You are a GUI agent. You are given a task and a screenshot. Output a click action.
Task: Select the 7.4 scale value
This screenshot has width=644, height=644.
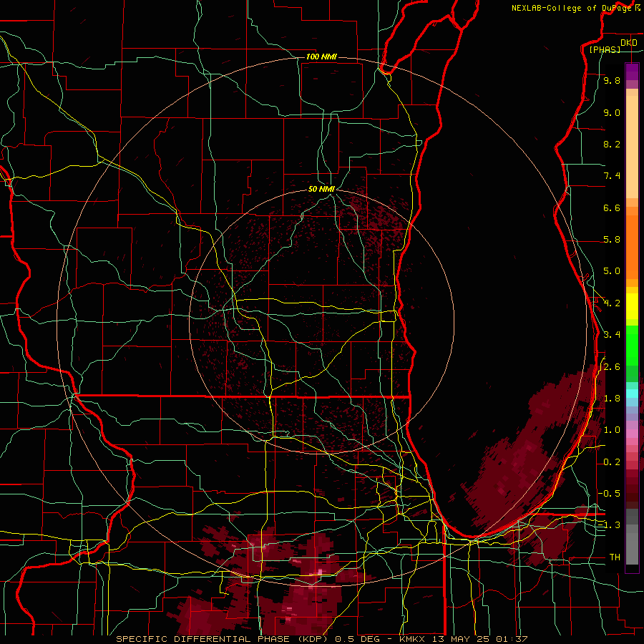pyautogui.click(x=612, y=176)
